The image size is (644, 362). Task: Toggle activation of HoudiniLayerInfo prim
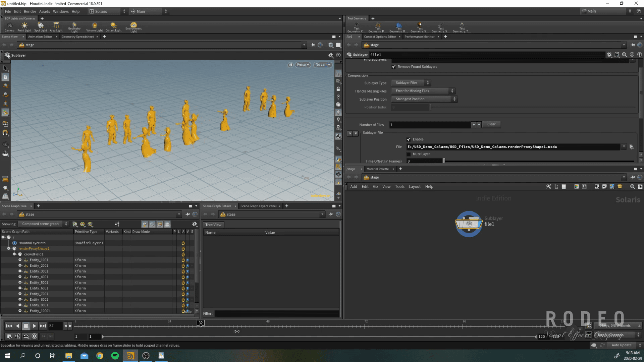click(183, 243)
